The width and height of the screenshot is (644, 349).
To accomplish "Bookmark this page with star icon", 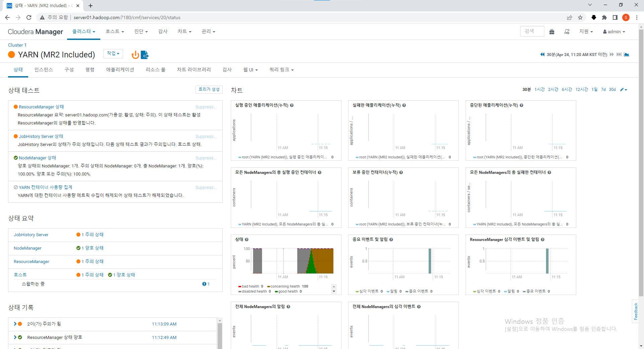I will [x=580, y=17].
